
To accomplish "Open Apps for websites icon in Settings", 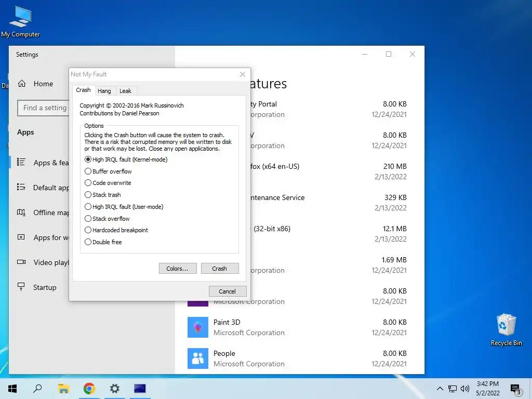I will [x=21, y=237].
